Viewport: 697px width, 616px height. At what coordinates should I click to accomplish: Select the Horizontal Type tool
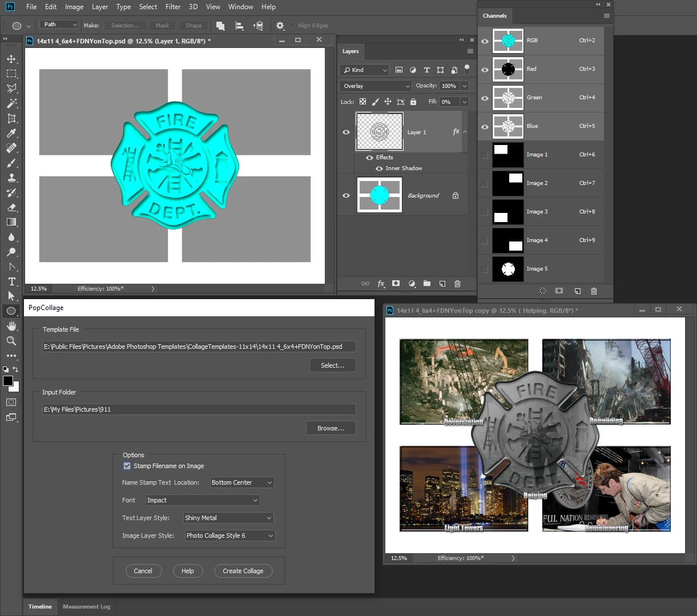(x=11, y=281)
